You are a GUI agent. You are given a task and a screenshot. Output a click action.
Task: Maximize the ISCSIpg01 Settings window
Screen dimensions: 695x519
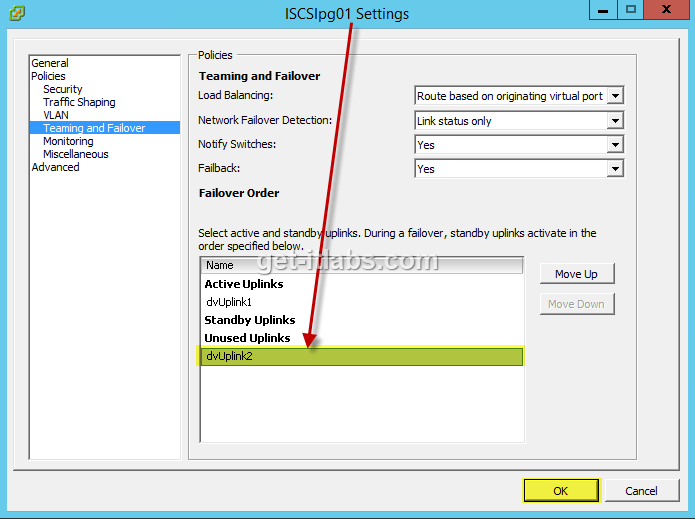point(630,10)
